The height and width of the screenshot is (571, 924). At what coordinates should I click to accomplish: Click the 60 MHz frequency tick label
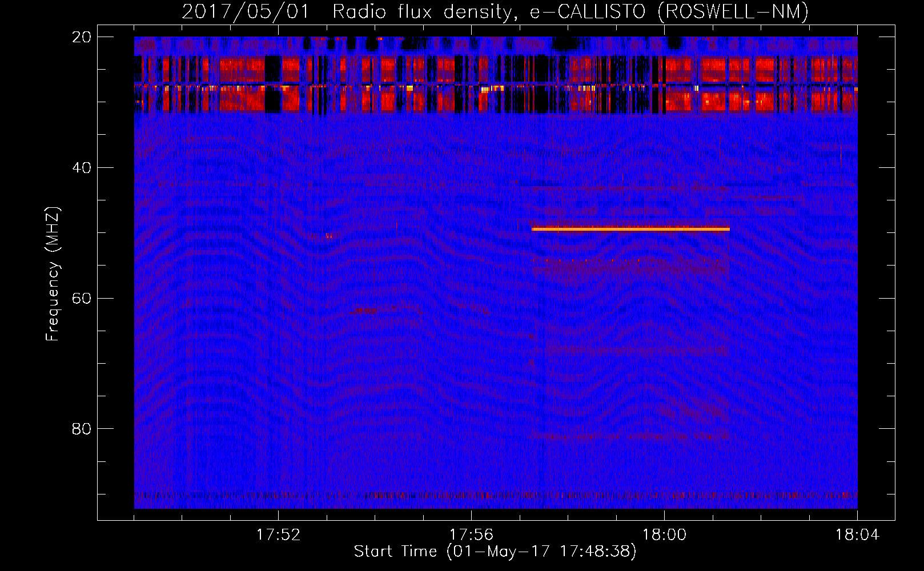click(81, 298)
